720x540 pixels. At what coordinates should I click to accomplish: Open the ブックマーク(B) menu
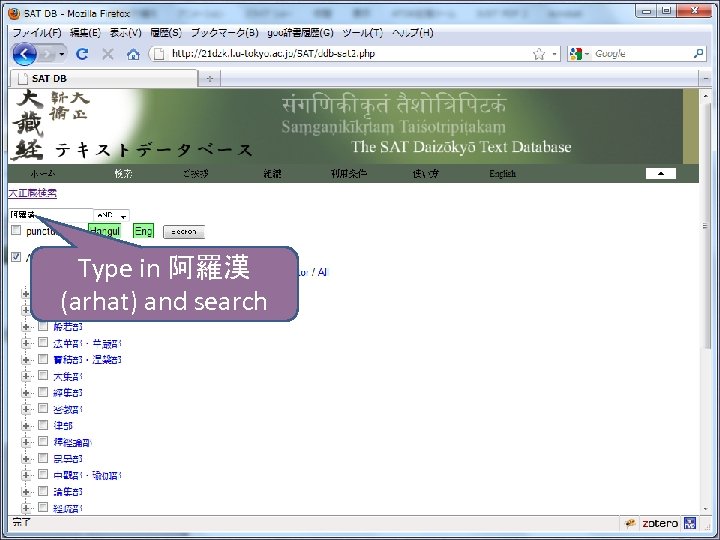pyautogui.click(x=225, y=33)
